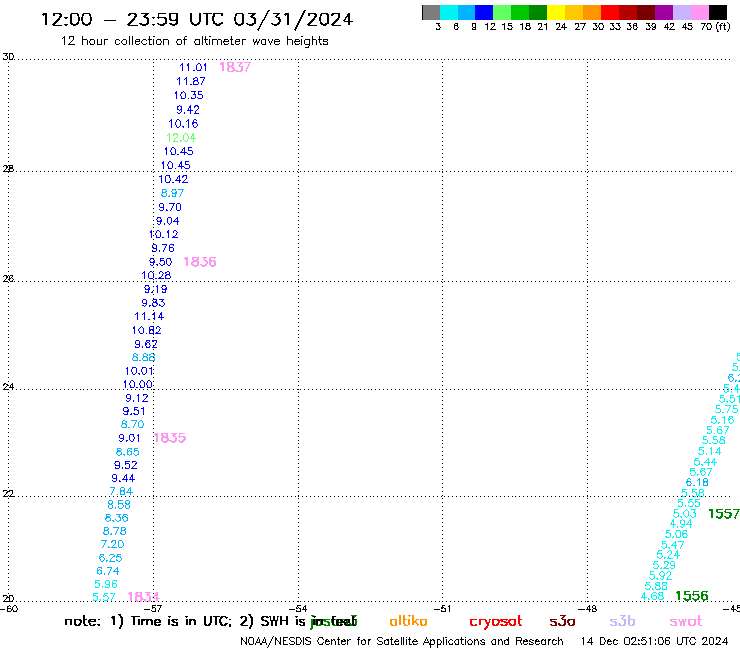Click the pink time stamp 1836
This screenshot has height=650, width=740.
pos(200,262)
